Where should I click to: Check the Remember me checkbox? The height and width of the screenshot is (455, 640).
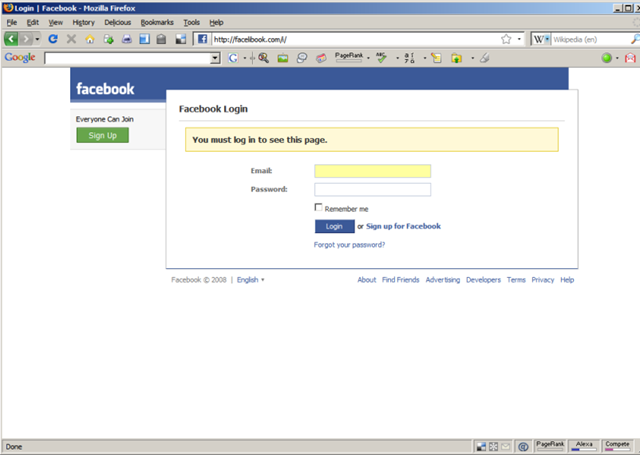318,207
